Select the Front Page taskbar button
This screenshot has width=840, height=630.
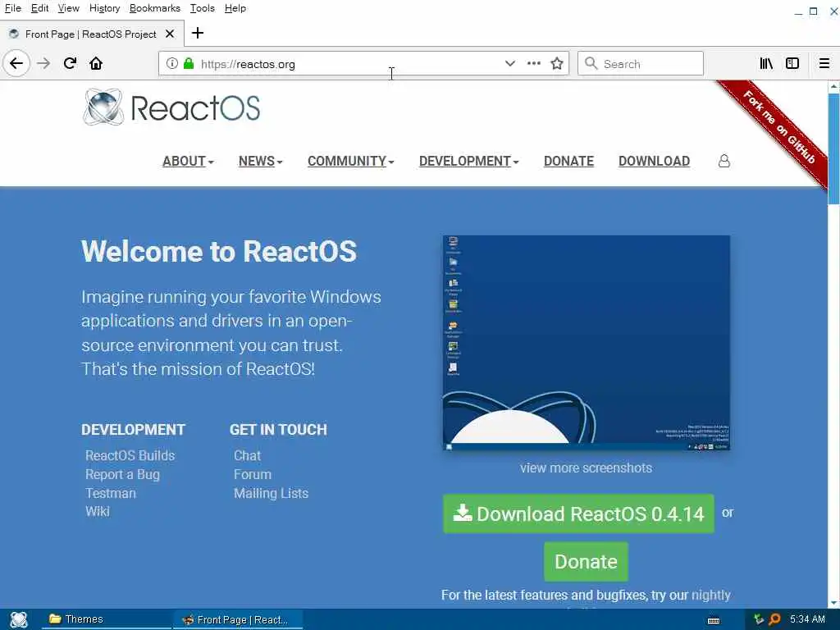(x=238, y=620)
